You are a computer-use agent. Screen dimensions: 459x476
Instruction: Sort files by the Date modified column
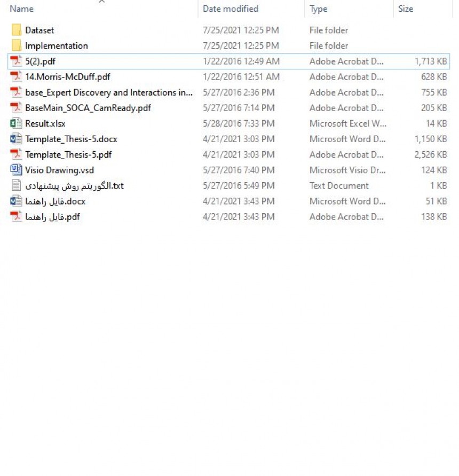pos(231,9)
